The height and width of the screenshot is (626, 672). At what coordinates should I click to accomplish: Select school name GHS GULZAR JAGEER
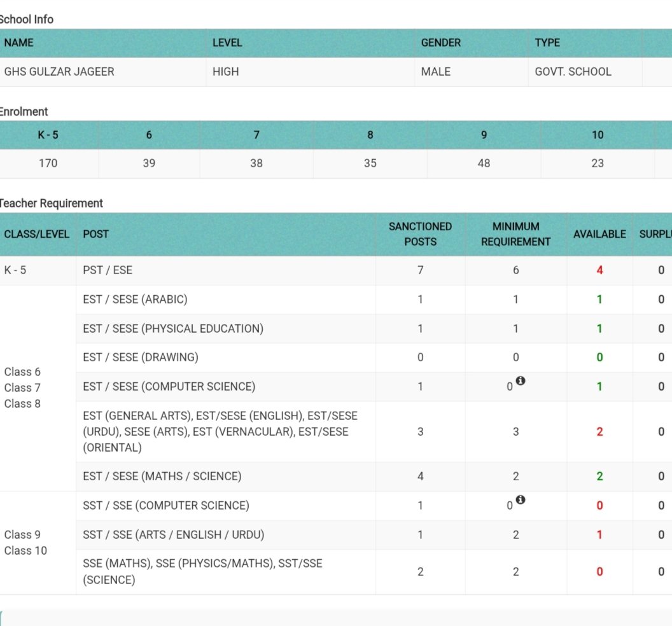coord(59,71)
